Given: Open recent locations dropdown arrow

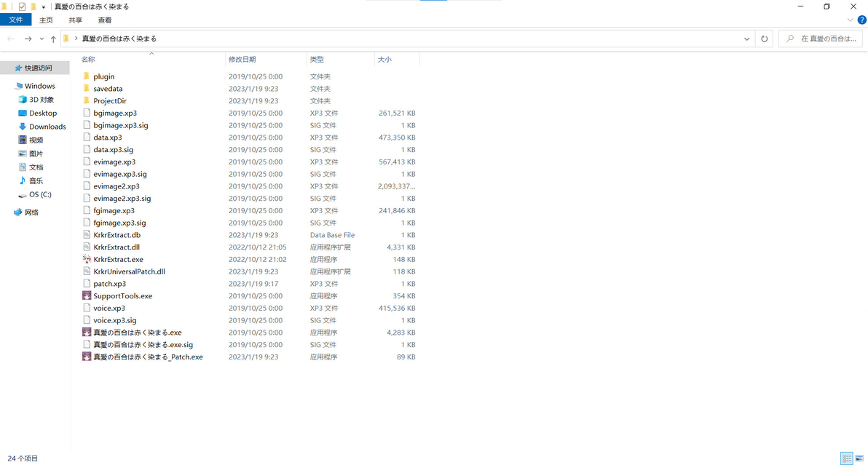Looking at the screenshot, I should (42, 39).
